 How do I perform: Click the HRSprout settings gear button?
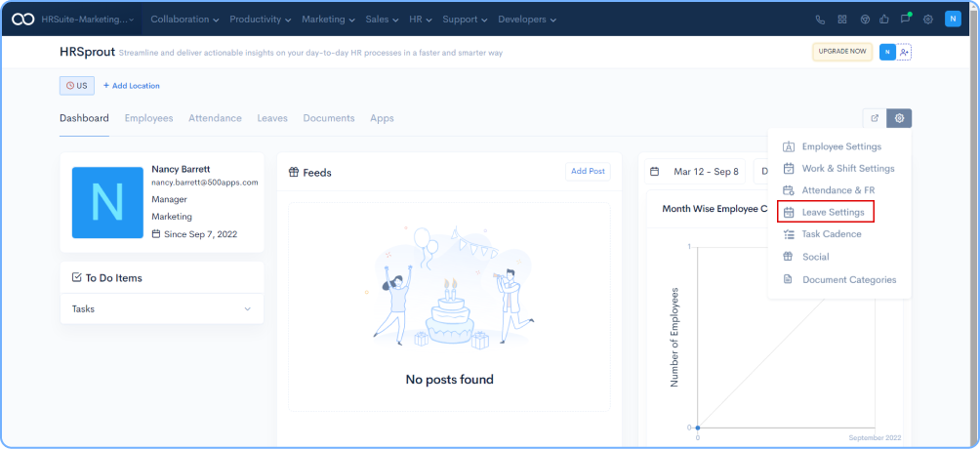pyautogui.click(x=899, y=118)
